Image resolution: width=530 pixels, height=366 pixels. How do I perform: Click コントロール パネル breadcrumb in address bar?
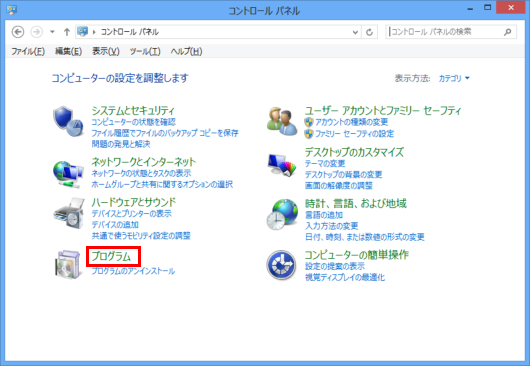pyautogui.click(x=130, y=32)
